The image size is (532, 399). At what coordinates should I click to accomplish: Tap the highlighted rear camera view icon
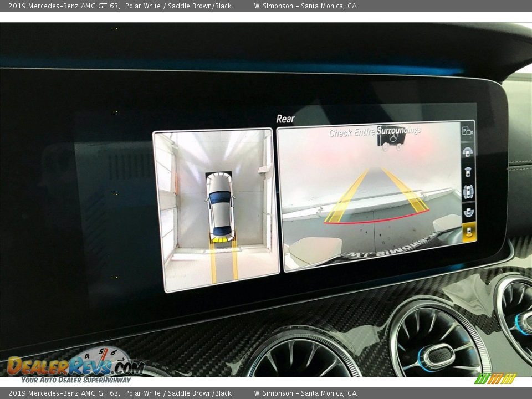469,232
